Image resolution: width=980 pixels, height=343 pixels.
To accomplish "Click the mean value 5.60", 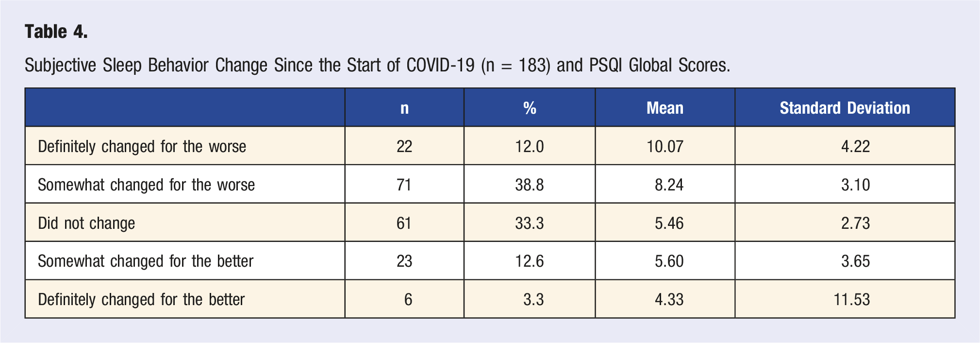I will [669, 261].
